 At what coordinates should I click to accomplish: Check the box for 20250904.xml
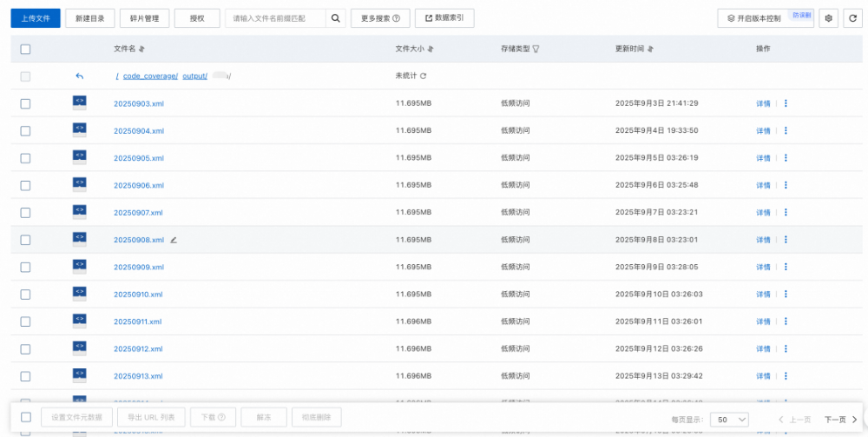click(25, 131)
